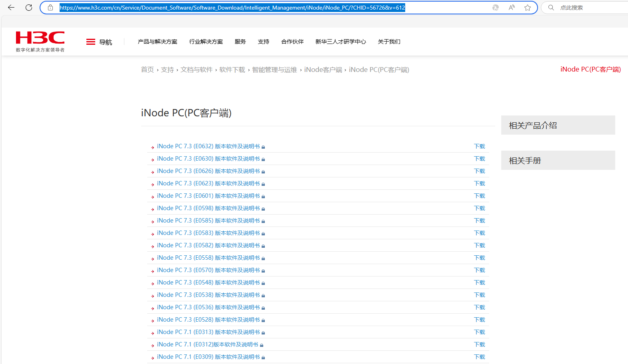Open 合作伙伴 menu
The height and width of the screenshot is (364, 628).
click(292, 42)
